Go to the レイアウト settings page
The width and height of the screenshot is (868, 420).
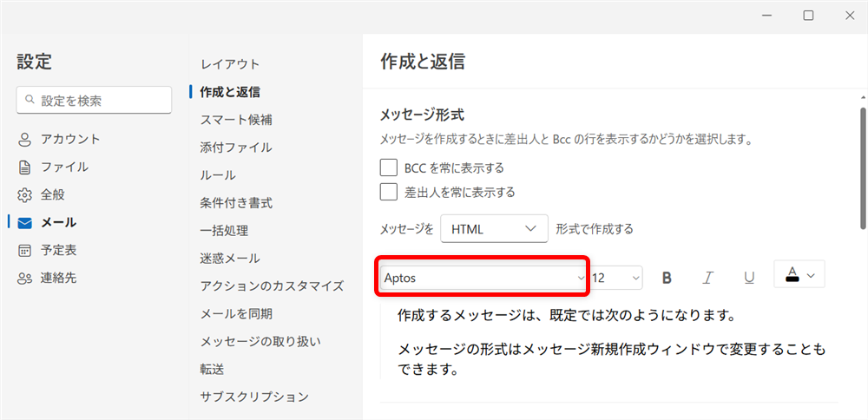coord(229,64)
